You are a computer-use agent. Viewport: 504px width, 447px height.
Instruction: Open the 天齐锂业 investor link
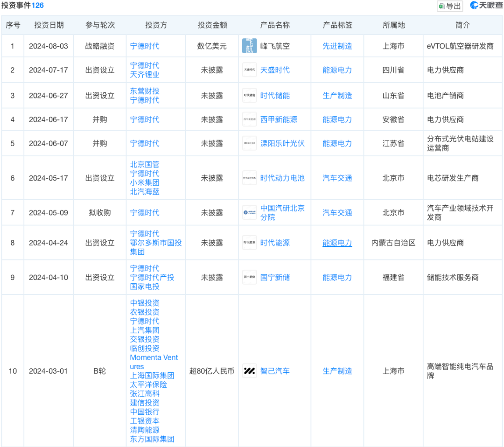point(145,75)
